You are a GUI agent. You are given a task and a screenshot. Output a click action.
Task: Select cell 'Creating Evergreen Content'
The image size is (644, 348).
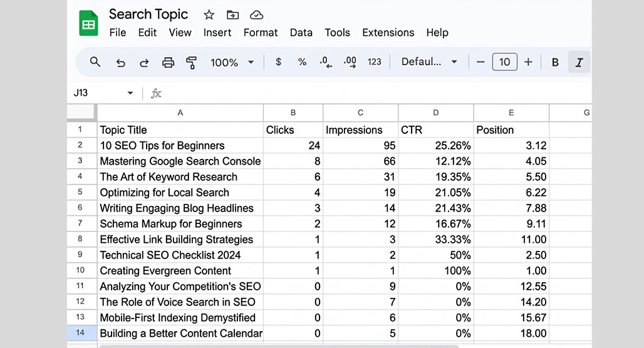point(180,270)
